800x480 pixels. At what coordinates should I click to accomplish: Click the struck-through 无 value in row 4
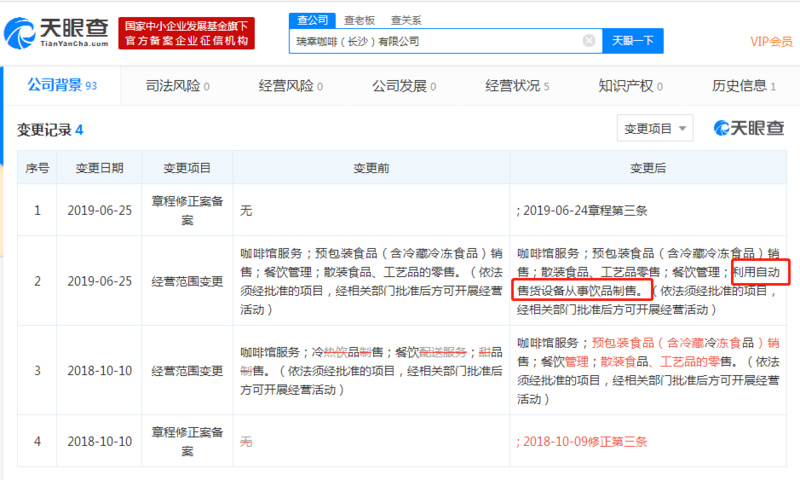coord(246,441)
